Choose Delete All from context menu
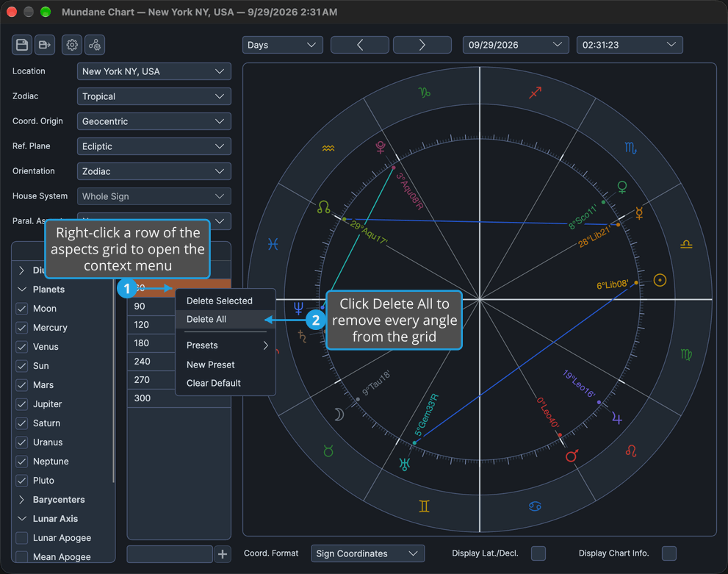Screen dimensions: 728x574 click(226, 320)
